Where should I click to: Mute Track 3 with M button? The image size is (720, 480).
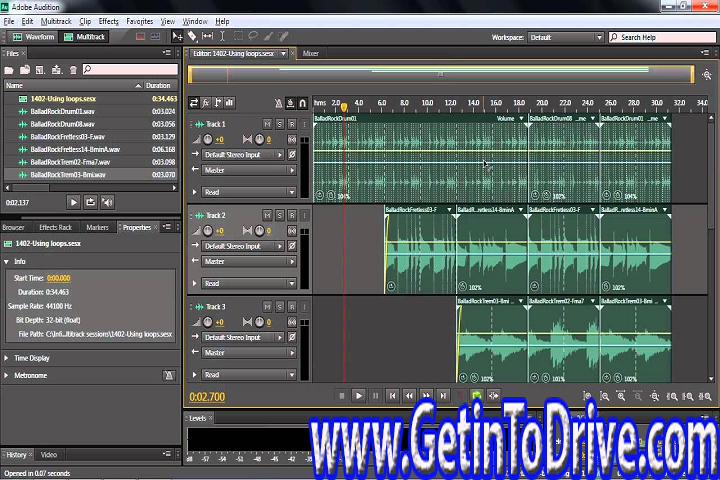click(267, 307)
